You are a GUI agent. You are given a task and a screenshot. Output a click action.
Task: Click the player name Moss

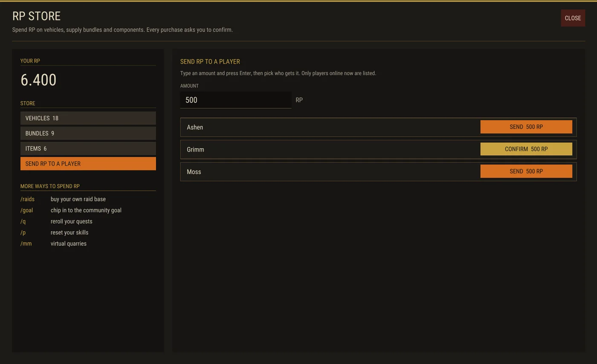pyautogui.click(x=194, y=172)
